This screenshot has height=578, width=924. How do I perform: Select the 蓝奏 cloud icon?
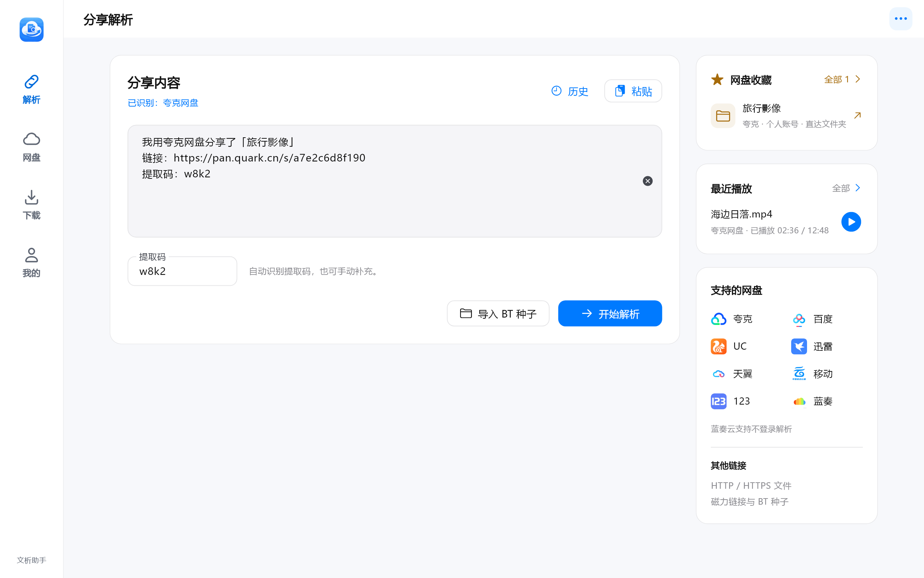[x=799, y=401]
